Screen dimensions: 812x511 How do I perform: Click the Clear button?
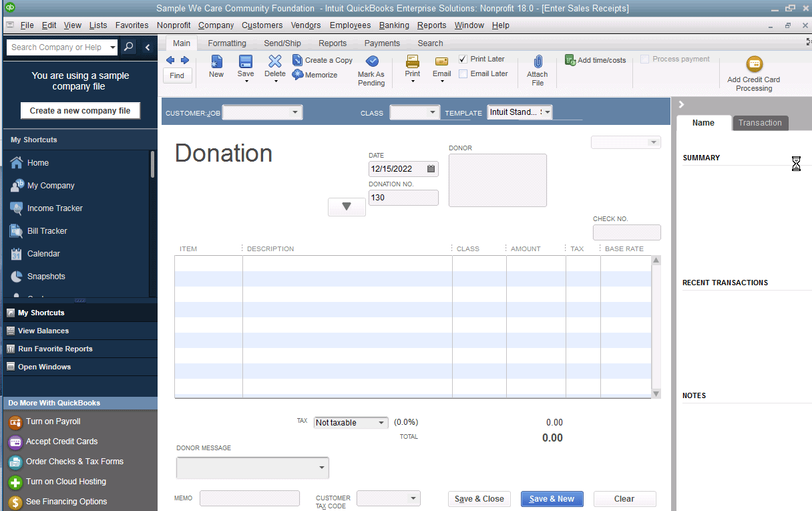624,499
